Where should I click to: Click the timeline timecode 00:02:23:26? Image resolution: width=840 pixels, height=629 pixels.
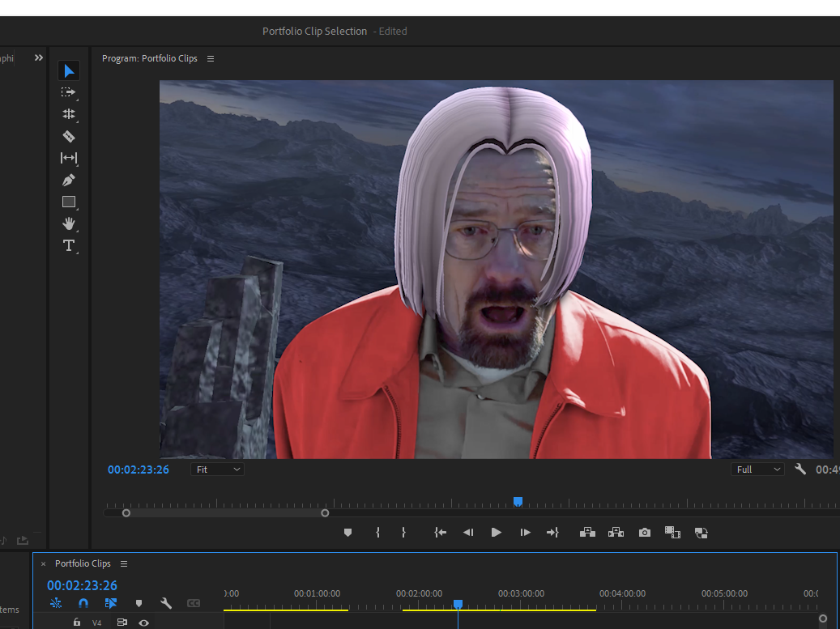pos(82,585)
